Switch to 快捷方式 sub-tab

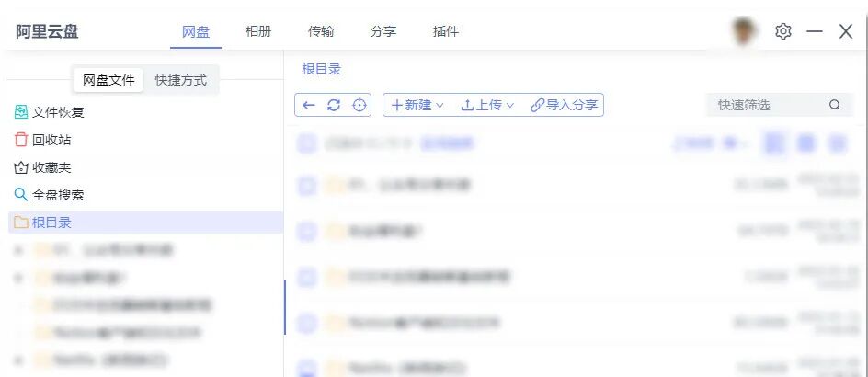point(180,80)
